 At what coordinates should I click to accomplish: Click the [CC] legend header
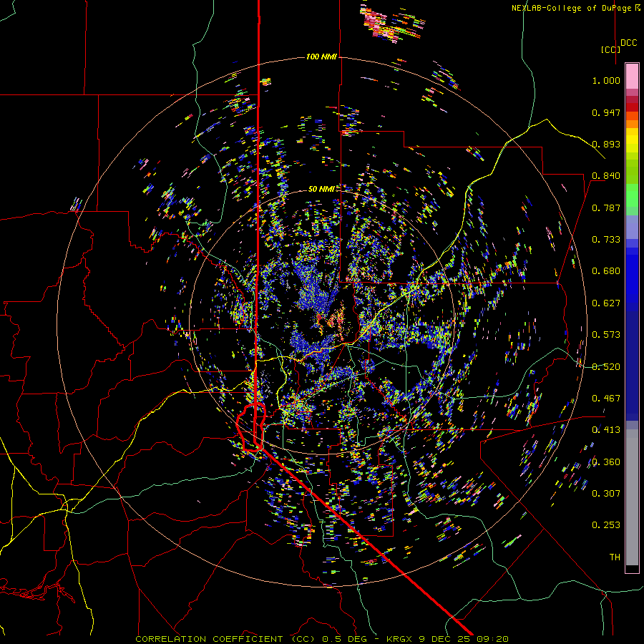[610, 49]
